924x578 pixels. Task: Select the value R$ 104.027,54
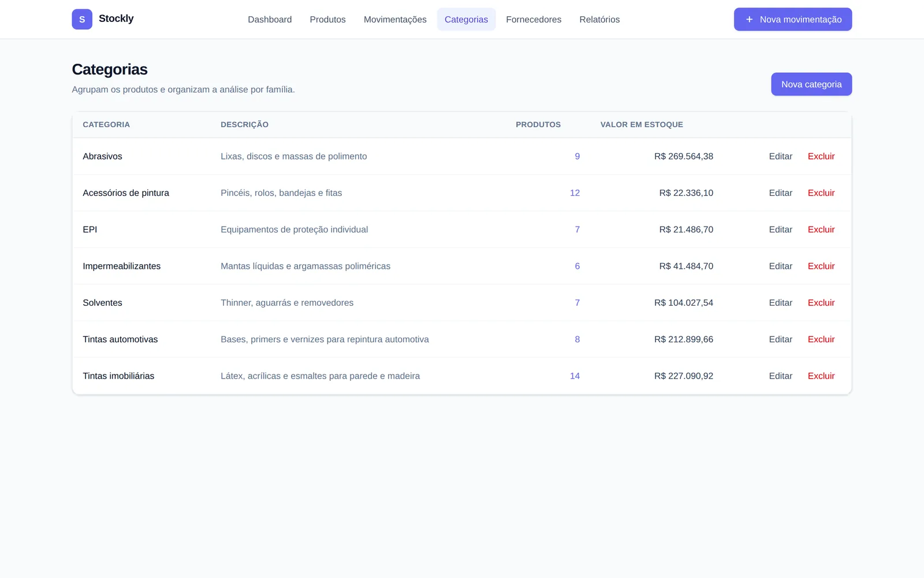click(684, 303)
